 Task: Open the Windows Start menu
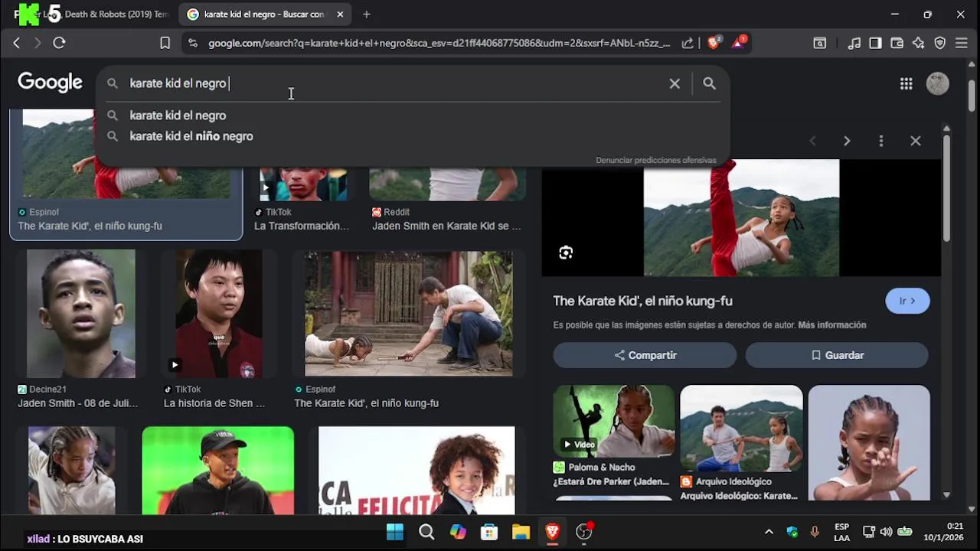pos(395,532)
